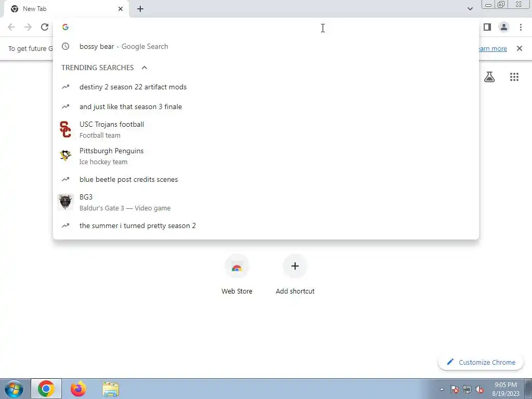Show hidden tray icons arrow

coord(442,390)
